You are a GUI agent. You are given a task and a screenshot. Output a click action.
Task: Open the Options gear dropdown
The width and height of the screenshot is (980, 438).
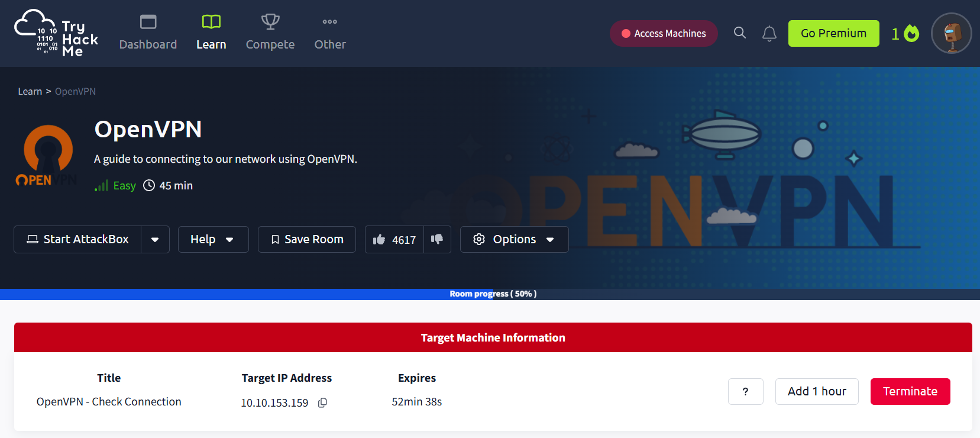(x=514, y=239)
